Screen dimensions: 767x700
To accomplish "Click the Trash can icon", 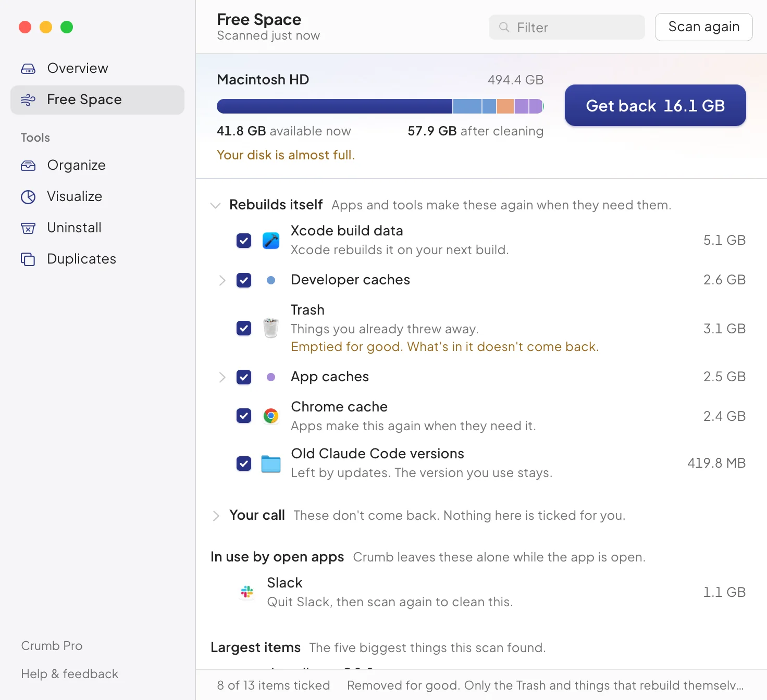I will (271, 328).
